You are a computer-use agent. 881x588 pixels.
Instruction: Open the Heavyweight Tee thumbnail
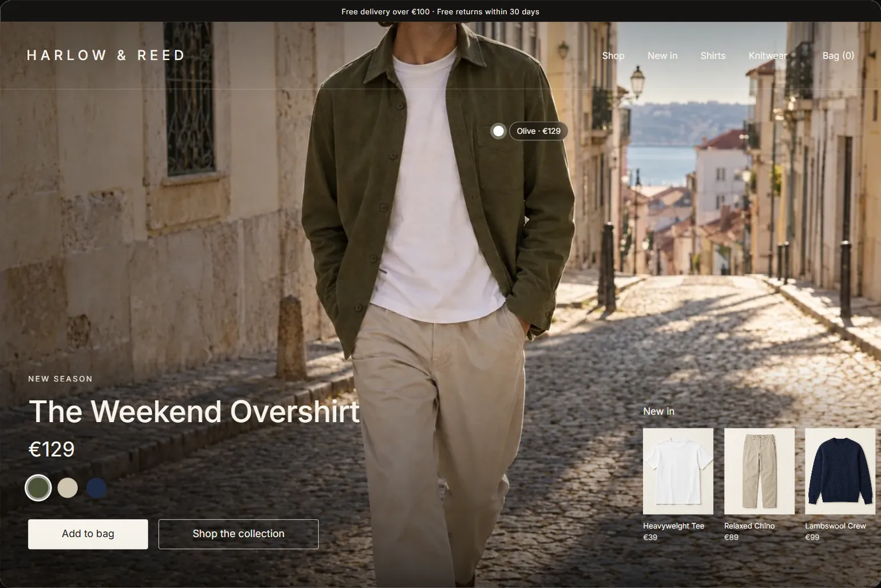(678, 471)
